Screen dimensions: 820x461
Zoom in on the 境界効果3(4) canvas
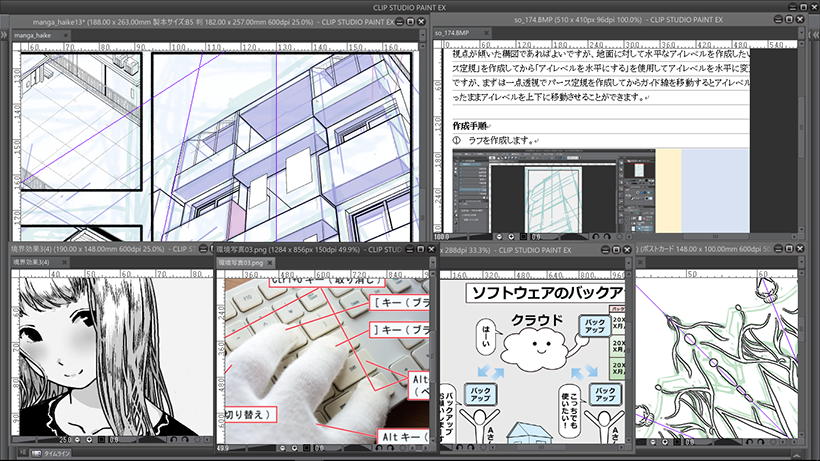89,440
